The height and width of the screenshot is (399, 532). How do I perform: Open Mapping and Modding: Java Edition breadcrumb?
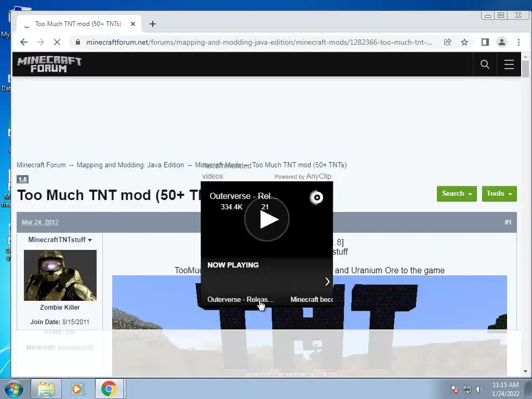pos(130,165)
